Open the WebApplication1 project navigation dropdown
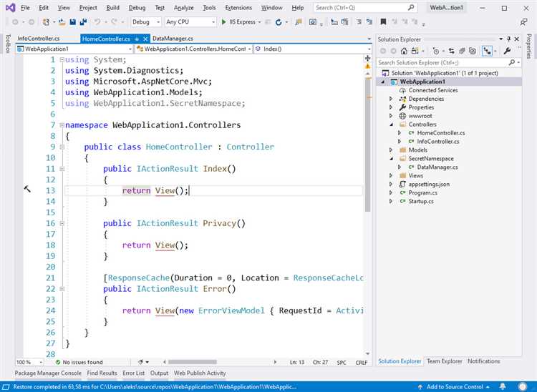The image size is (537, 392). pyautogui.click(x=74, y=49)
